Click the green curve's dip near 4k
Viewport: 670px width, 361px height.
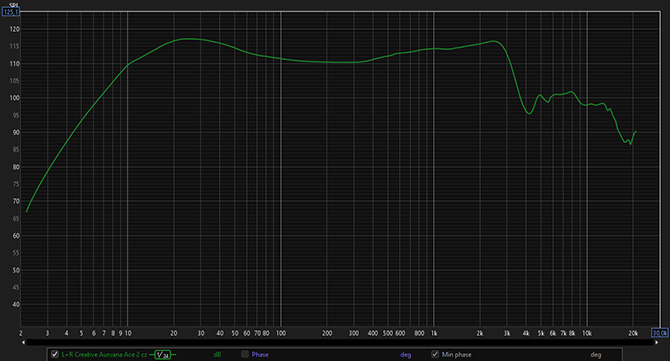point(529,114)
